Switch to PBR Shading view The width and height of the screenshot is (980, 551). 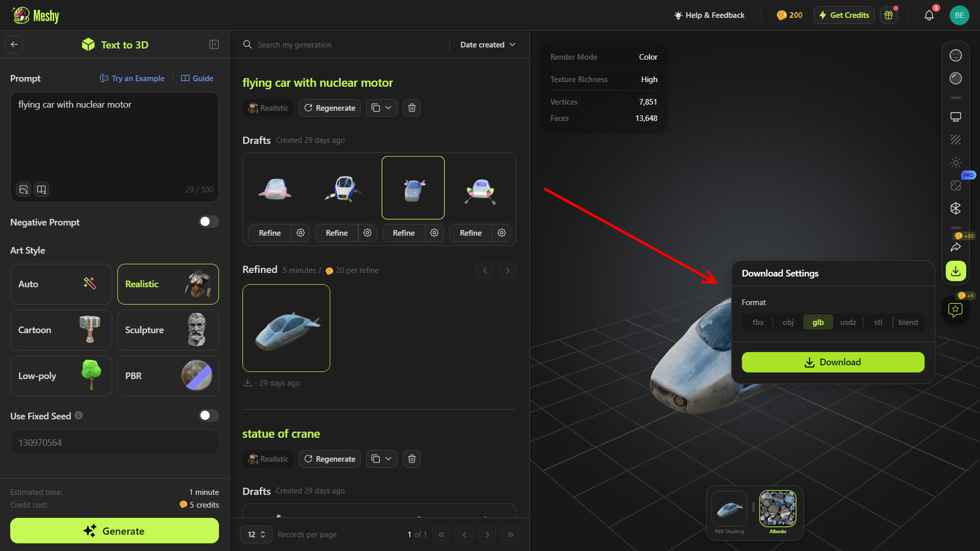pos(729,509)
